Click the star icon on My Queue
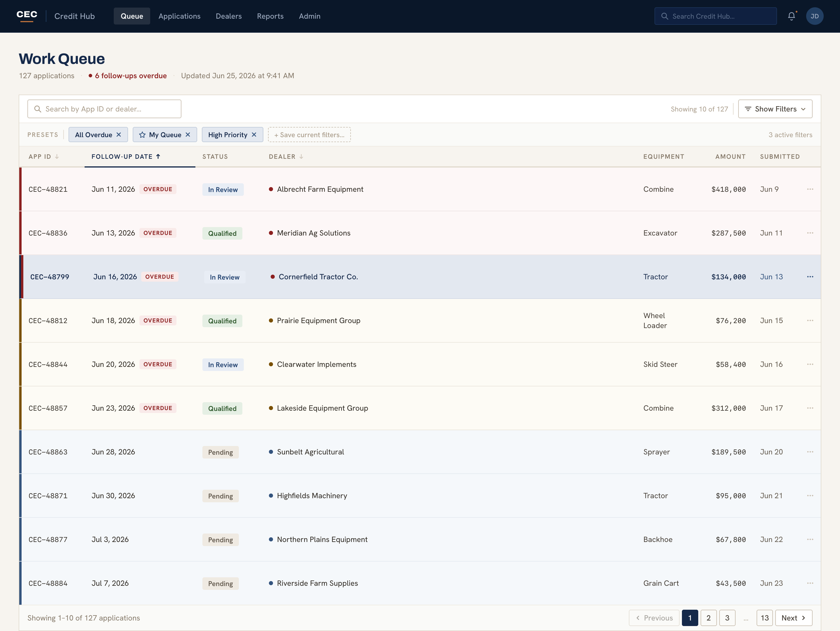Screen dimensions: 840x631 pos(142,135)
